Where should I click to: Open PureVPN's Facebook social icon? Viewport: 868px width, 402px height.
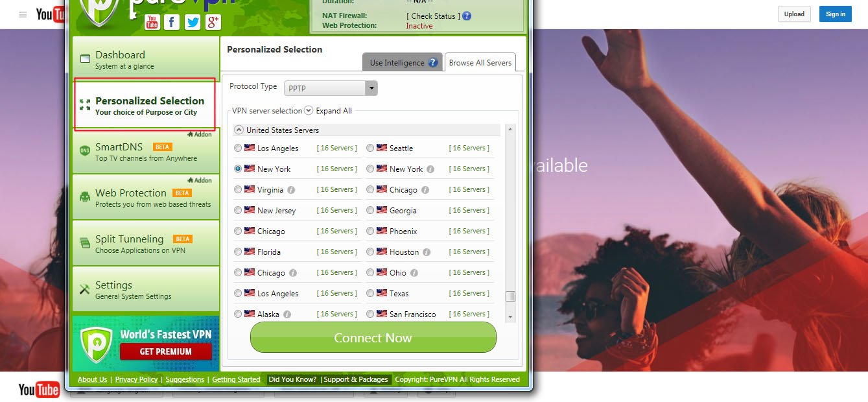click(172, 22)
